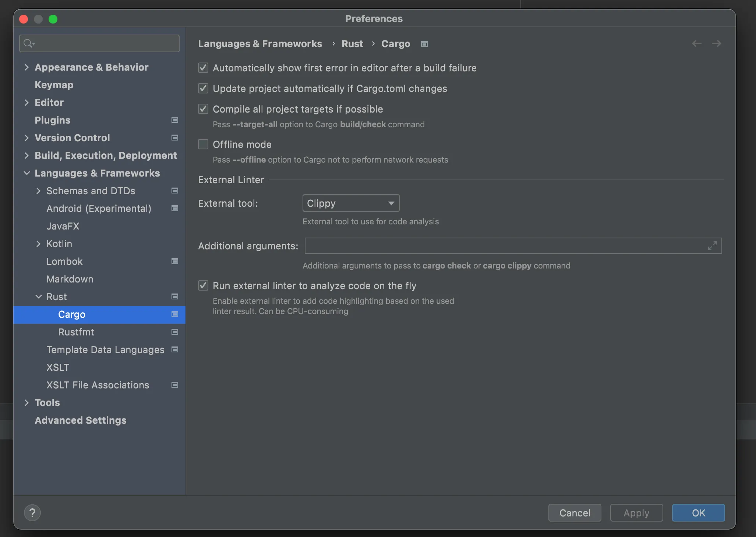Click expand icon in Additional arguments field
756x537 pixels.
[713, 246]
